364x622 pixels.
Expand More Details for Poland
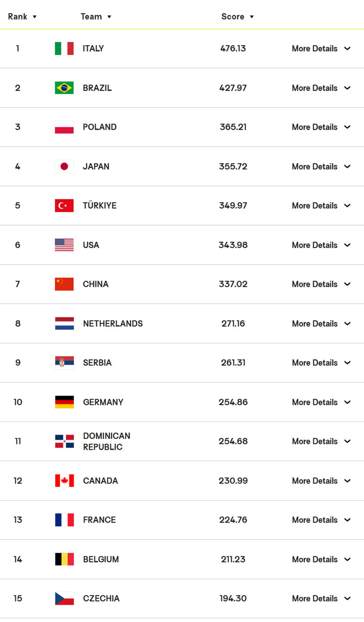click(321, 127)
